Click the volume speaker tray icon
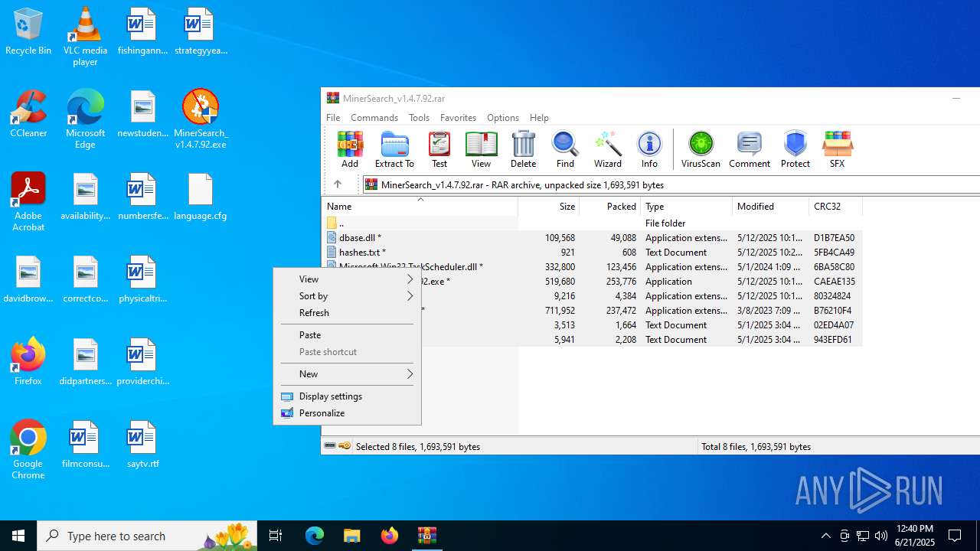Screen dimensions: 980x551 coord(880,536)
